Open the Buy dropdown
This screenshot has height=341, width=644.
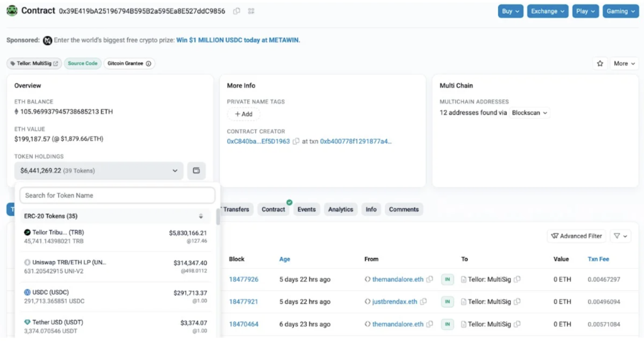tap(511, 11)
